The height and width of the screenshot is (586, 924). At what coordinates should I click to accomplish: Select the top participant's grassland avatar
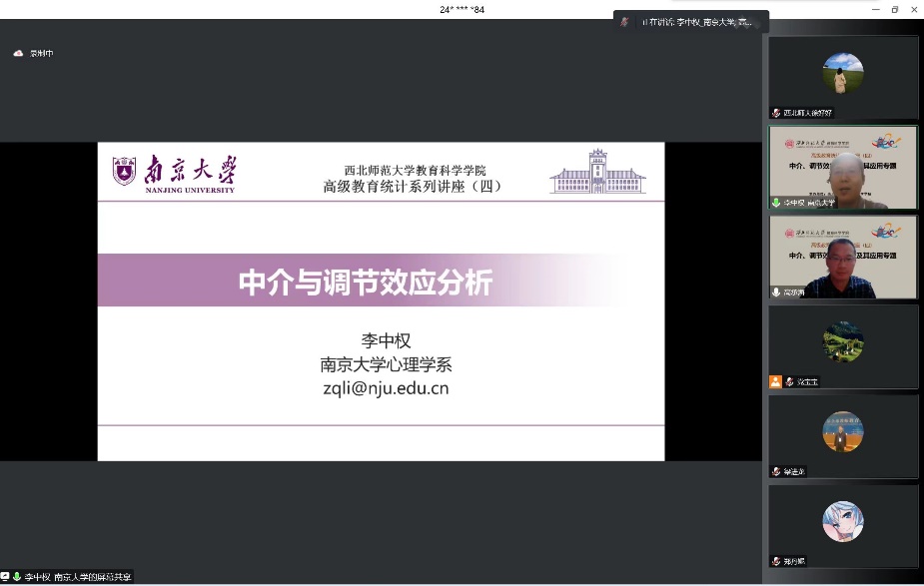[x=842, y=74]
